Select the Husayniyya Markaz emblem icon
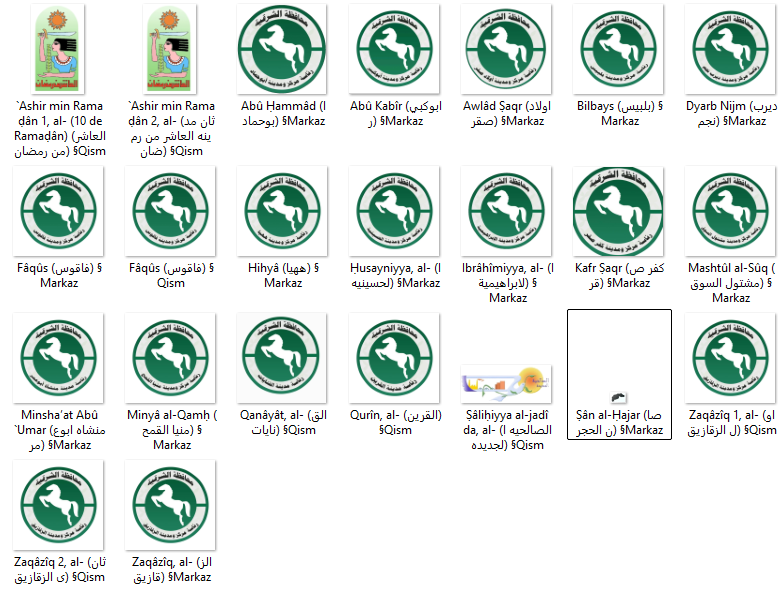 (394, 211)
